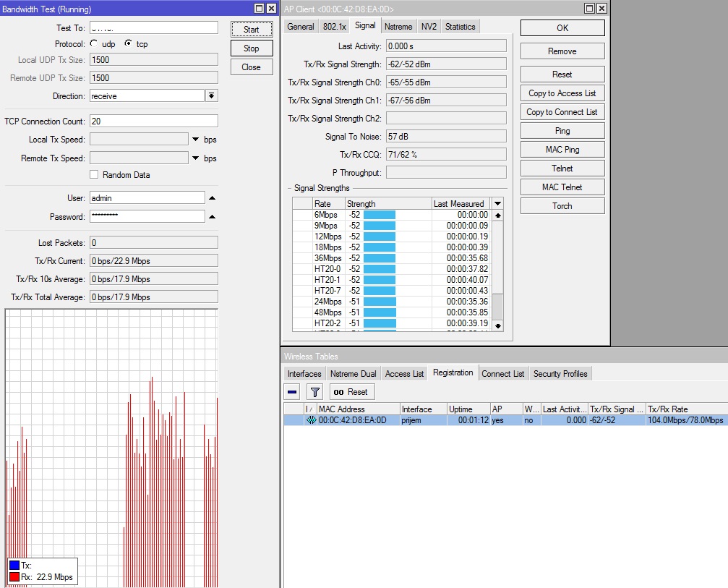Viewport: 728px width, 588px height.
Task: Click Copy to Connect List
Action: coord(562,112)
